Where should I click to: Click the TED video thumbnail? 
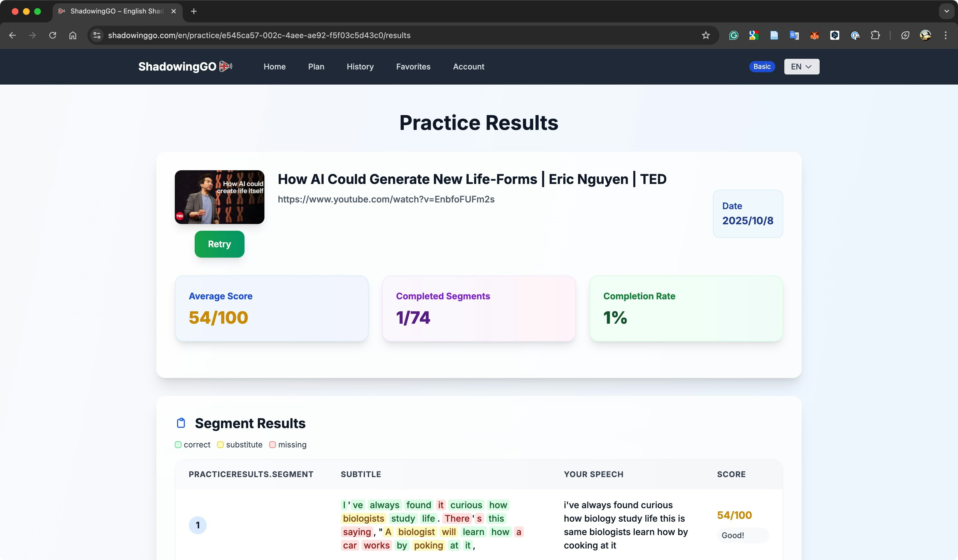(x=219, y=197)
